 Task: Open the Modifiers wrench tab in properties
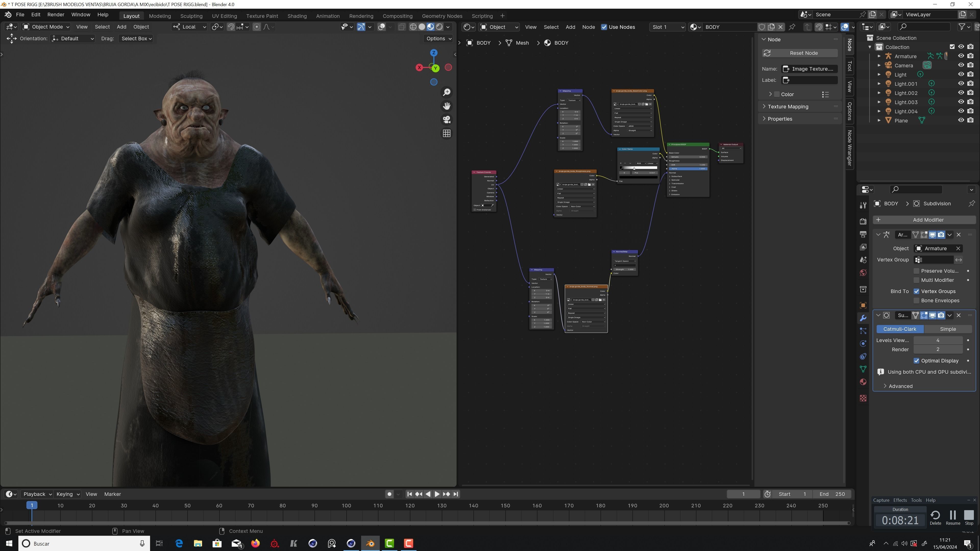(863, 318)
